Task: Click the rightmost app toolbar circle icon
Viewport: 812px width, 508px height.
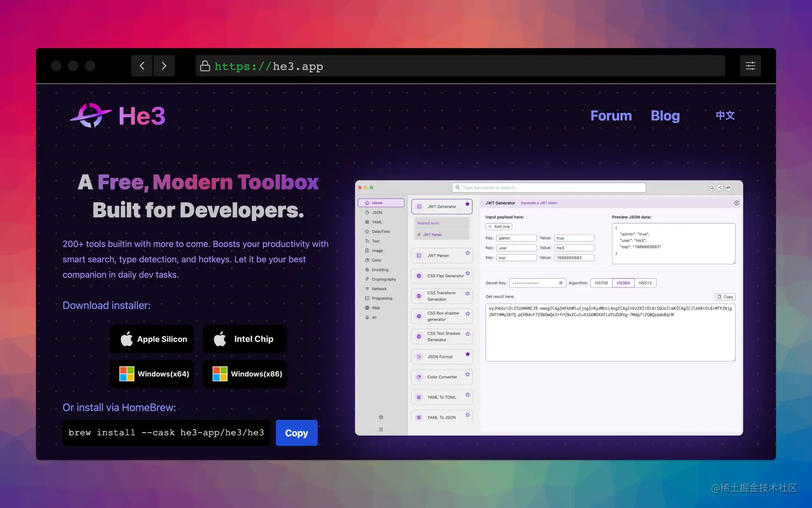Action: pyautogui.click(x=728, y=188)
